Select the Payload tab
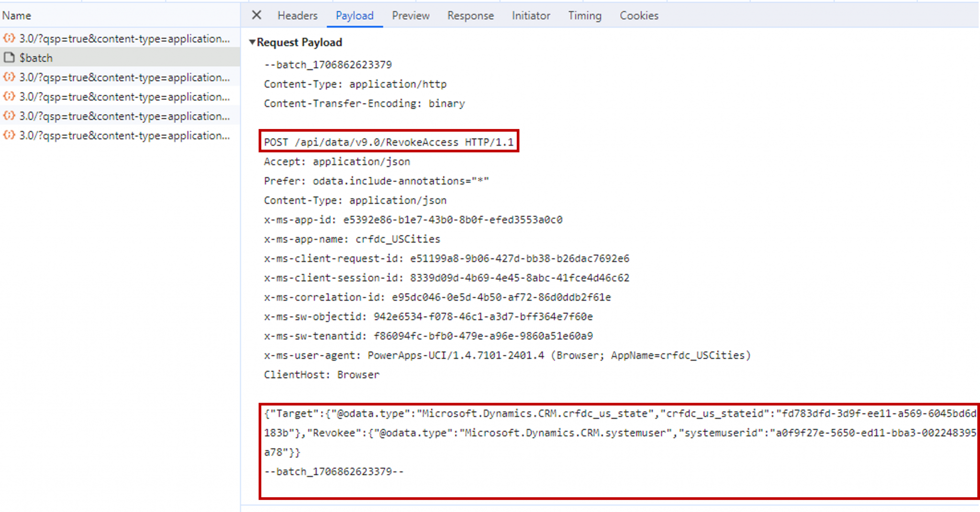 tap(354, 16)
